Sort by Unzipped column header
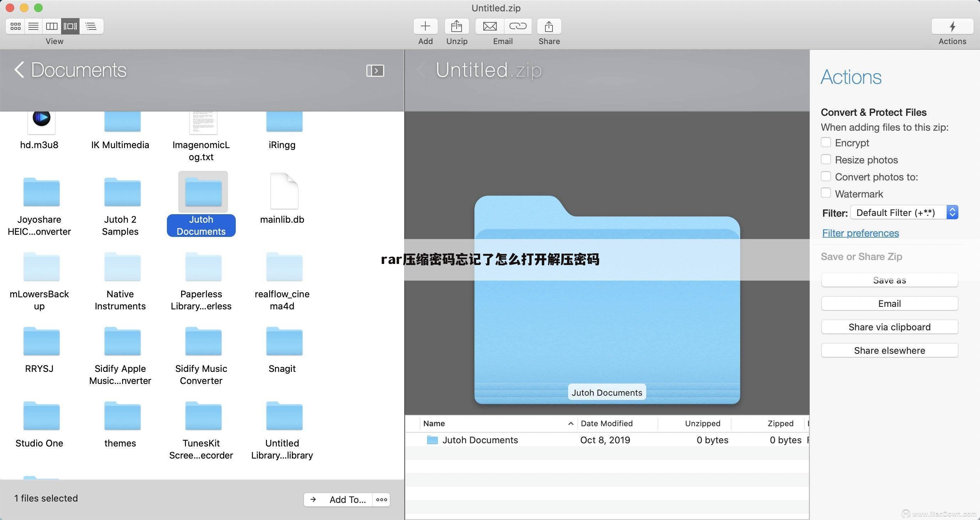 click(x=695, y=423)
